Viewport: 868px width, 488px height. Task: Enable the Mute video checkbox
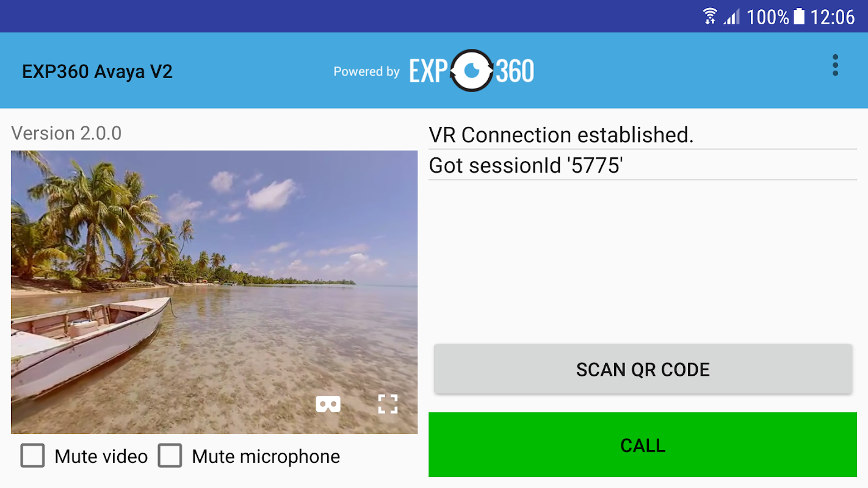[x=32, y=456]
